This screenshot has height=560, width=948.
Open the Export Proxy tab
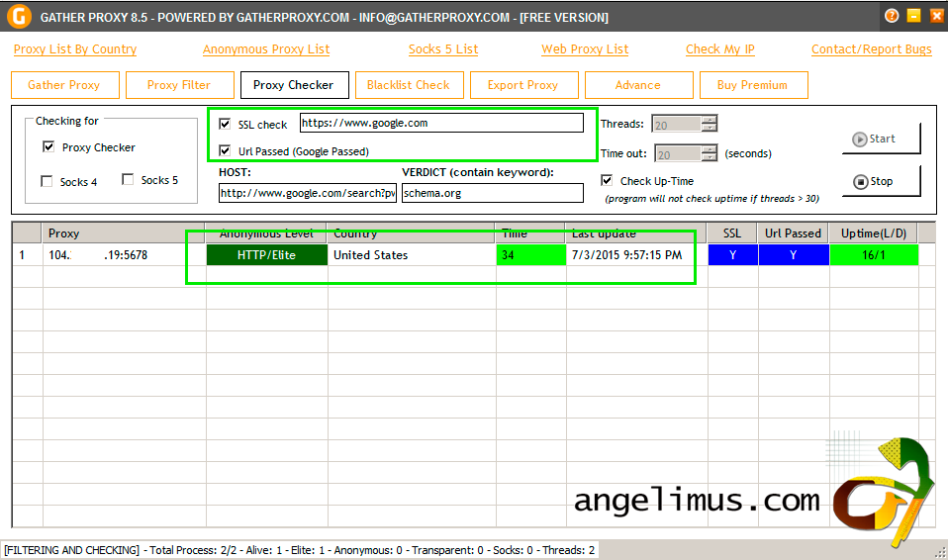coord(524,85)
